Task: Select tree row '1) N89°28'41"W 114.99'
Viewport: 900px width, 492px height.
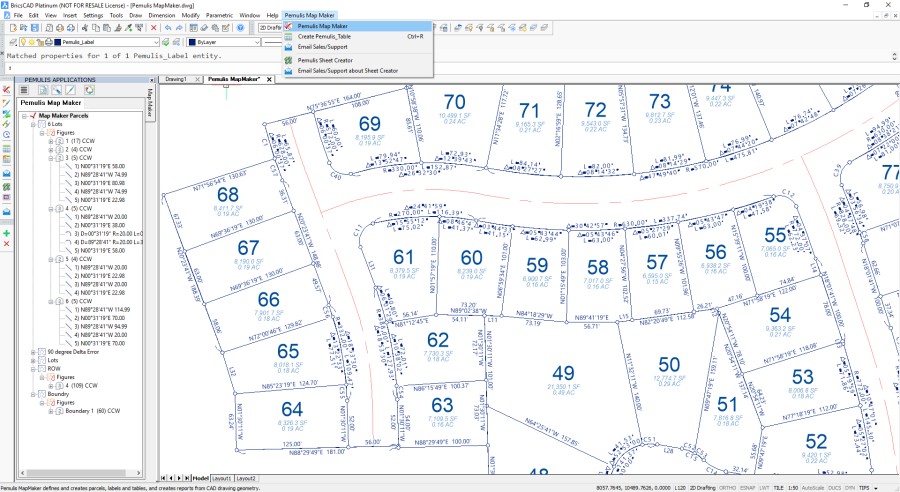Action: point(102,309)
